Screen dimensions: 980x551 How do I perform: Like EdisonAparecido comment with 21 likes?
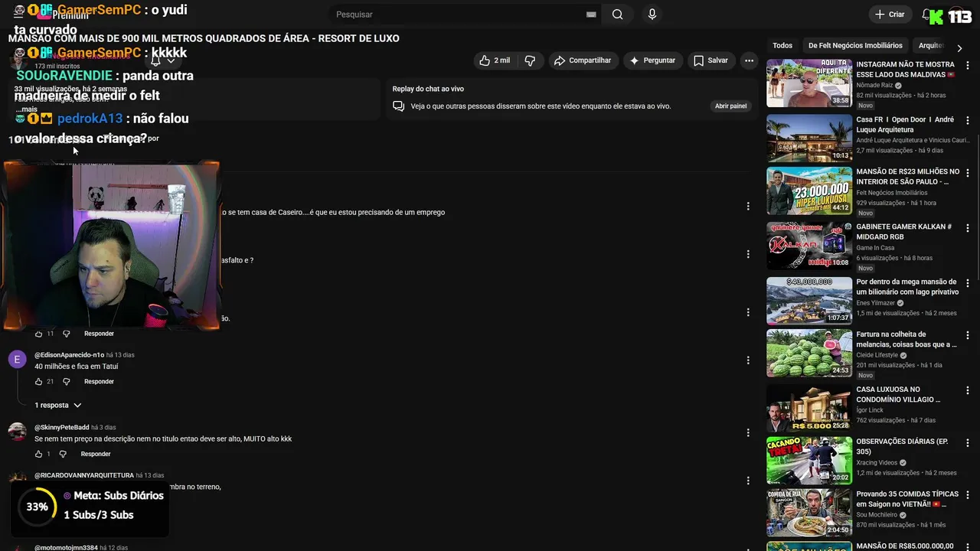click(x=39, y=381)
